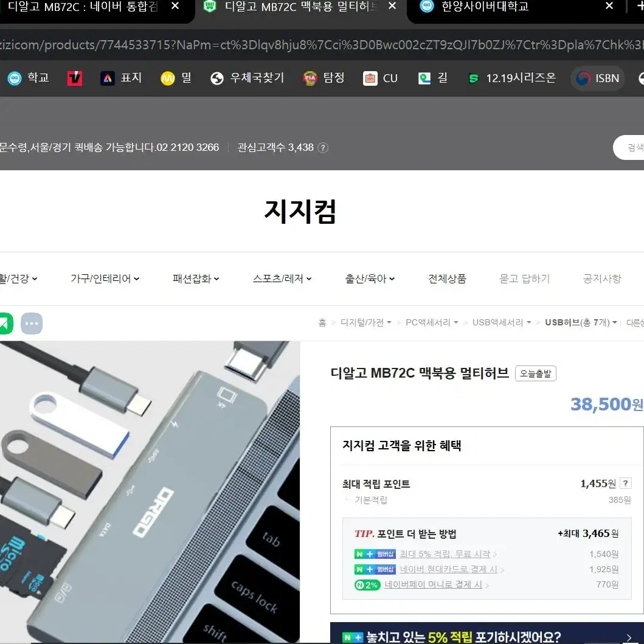Click the 지지컴 store logo title
Screen dimensions: 644x644
tap(300, 212)
